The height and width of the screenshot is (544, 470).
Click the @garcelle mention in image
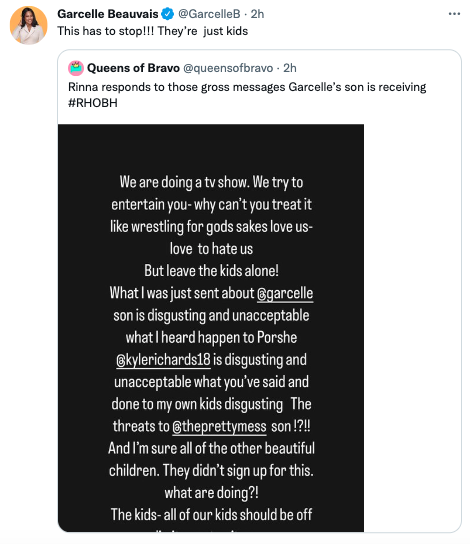click(x=285, y=294)
